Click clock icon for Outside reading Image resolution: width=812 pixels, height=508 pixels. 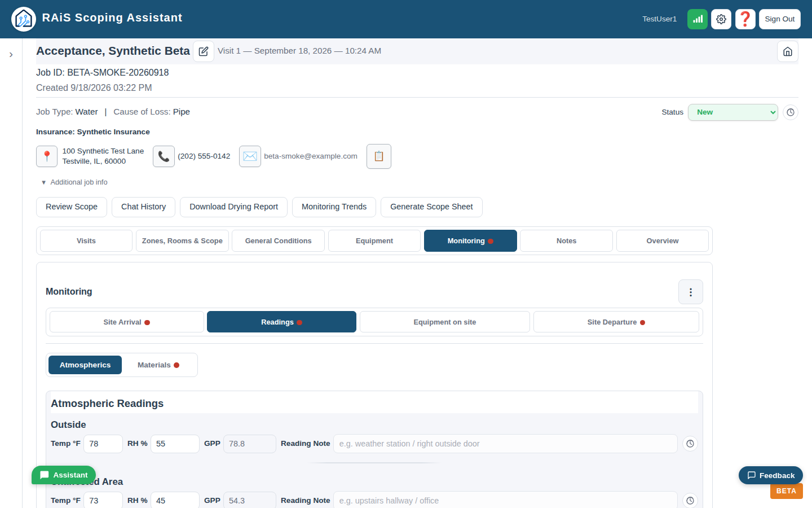690,444
